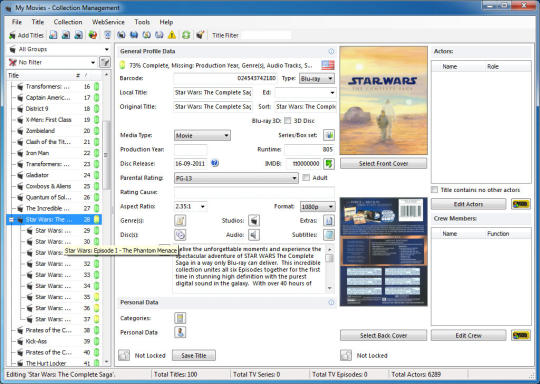Click the Edit Crew button
The image size is (540, 384).
click(468, 335)
